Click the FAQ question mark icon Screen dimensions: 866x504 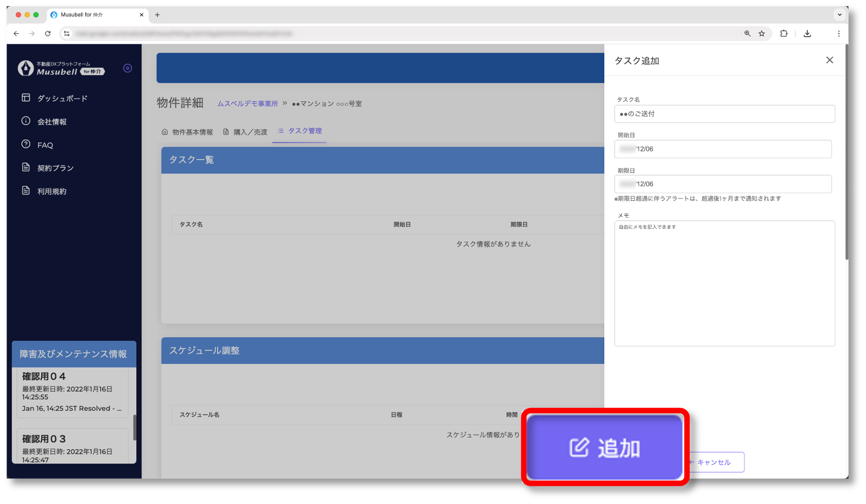pos(26,144)
